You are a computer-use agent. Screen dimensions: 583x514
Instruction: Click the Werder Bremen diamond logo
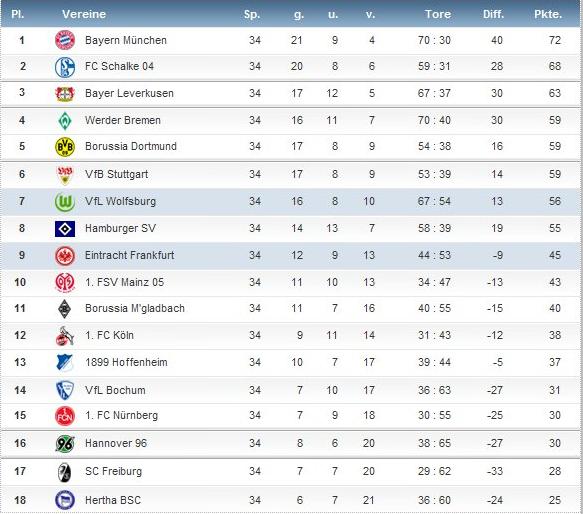pyautogui.click(x=65, y=121)
